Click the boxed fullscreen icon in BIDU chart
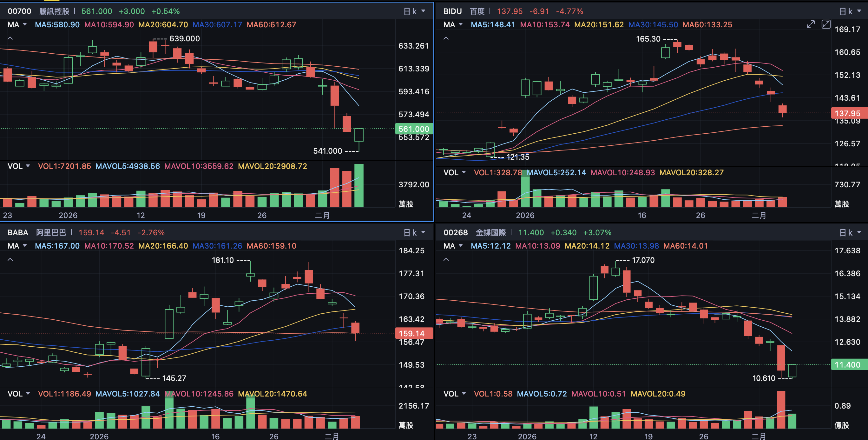 (x=826, y=24)
